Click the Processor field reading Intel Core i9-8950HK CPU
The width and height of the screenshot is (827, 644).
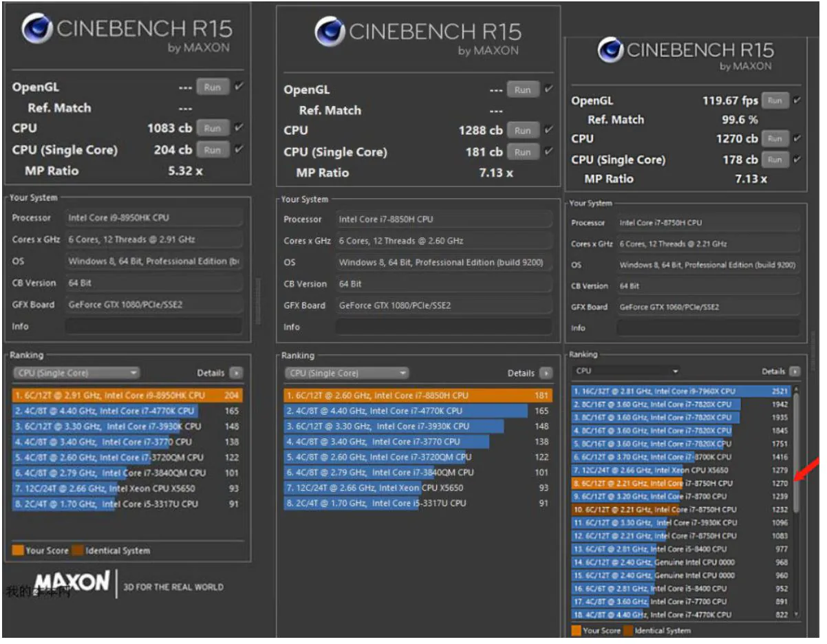pyautogui.click(x=153, y=217)
